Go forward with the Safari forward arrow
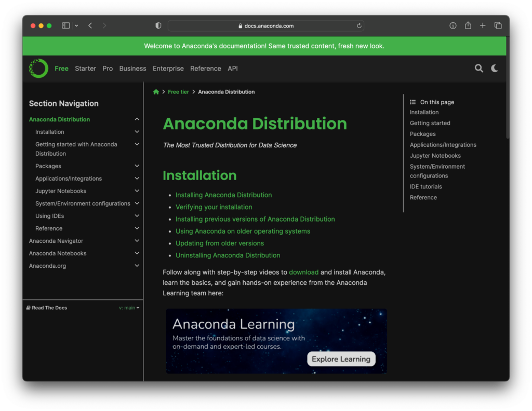The width and height of the screenshot is (532, 411). (104, 25)
